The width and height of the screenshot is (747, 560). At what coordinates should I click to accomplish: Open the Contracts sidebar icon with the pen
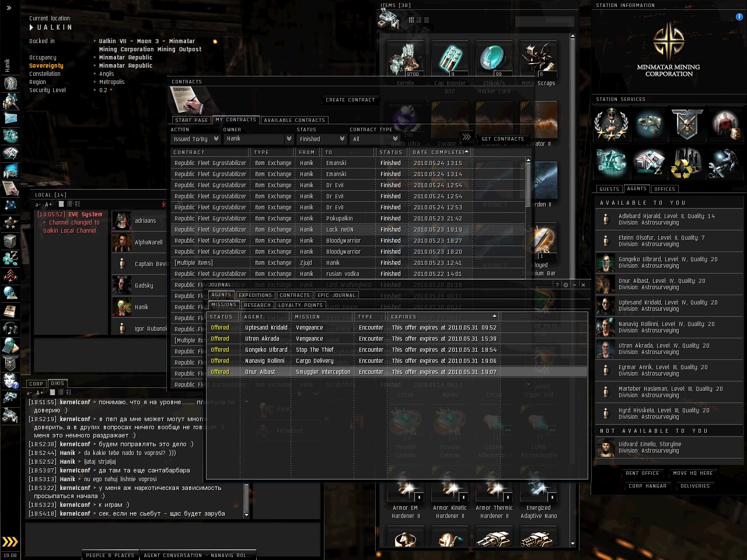pyautogui.click(x=11, y=188)
